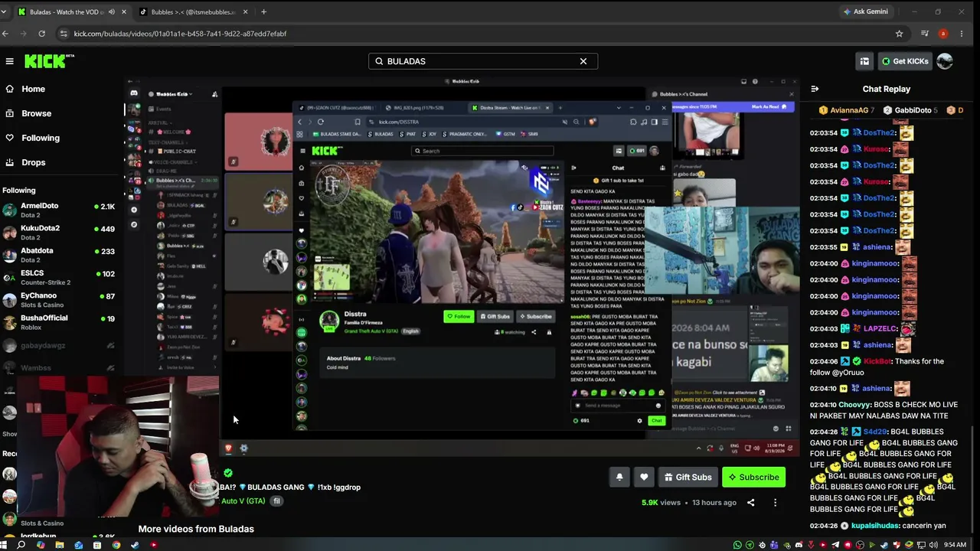980x551 pixels.
Task: Open the Windows Start menu
Action: point(4,545)
